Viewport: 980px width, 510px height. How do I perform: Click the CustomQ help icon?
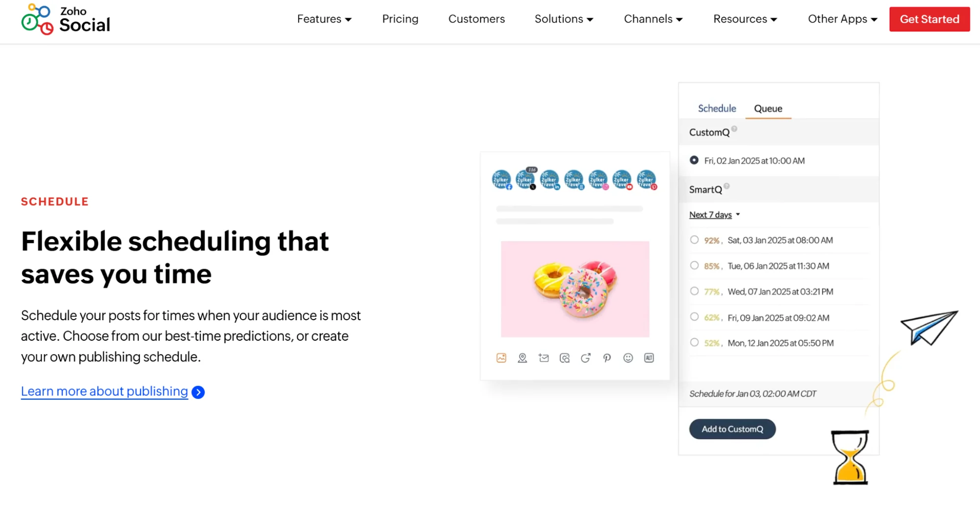734,129
